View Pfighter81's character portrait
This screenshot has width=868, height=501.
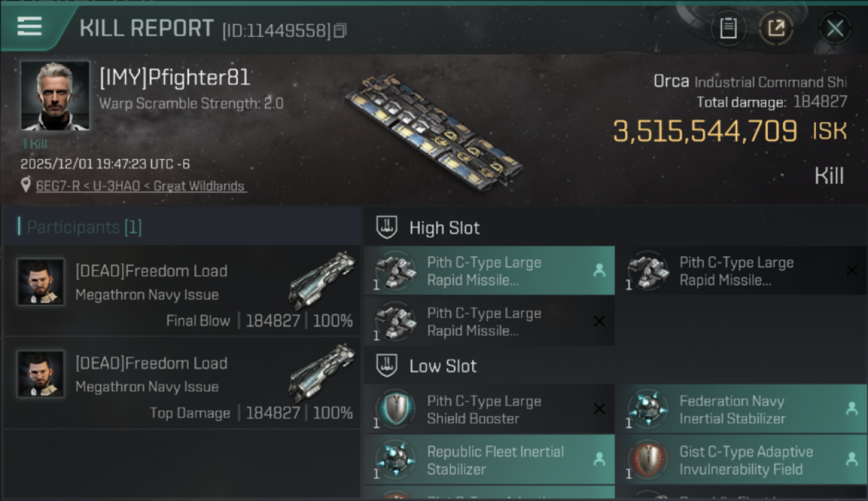(x=55, y=96)
